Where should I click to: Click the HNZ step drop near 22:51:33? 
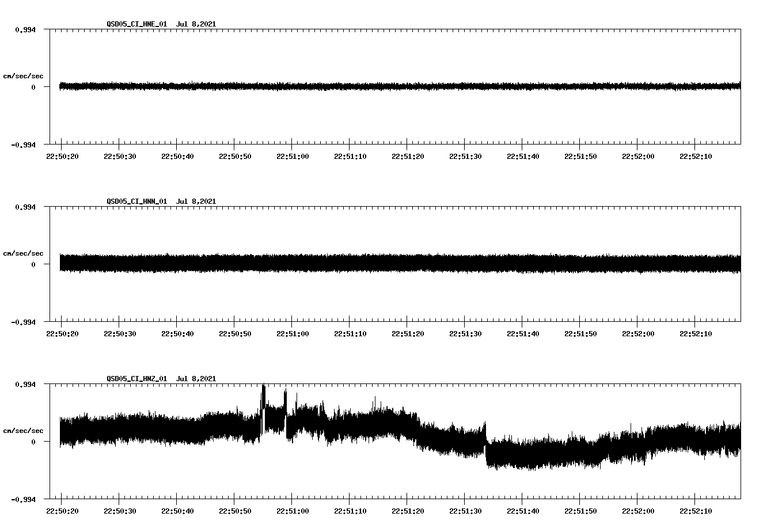pos(485,443)
